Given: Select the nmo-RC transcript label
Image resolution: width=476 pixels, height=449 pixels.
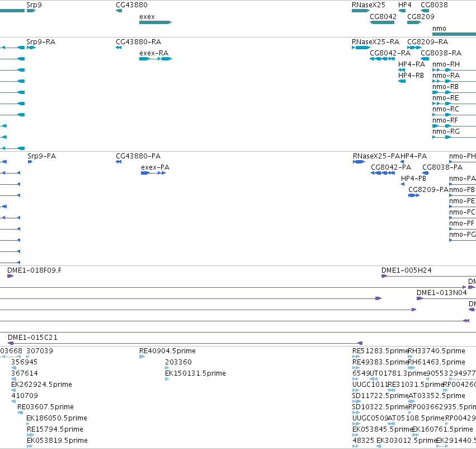Looking at the screenshot, I should pos(445,109).
